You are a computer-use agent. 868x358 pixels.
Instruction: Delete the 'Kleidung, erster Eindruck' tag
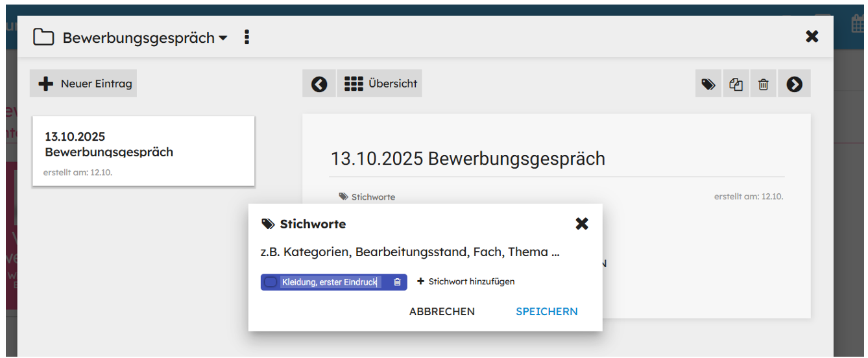[x=397, y=282]
